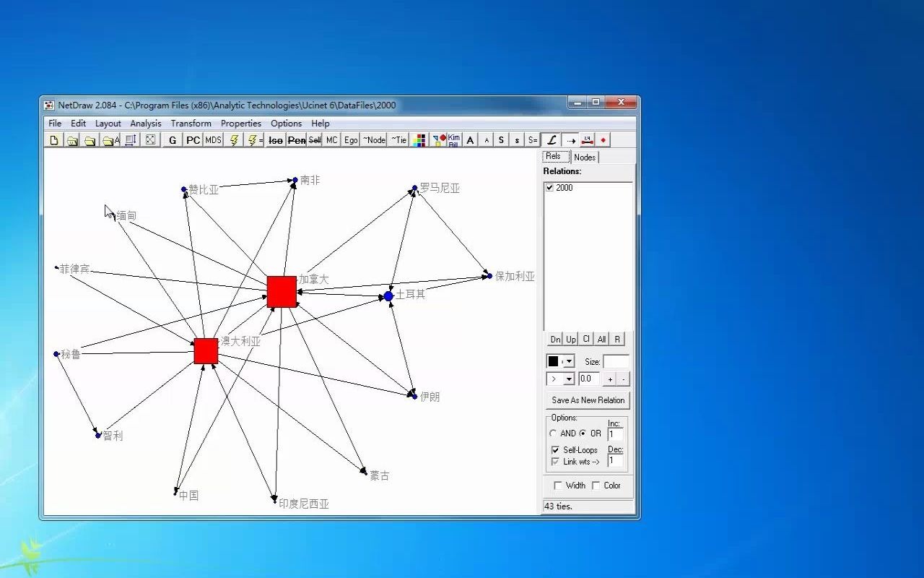Screen dimensions: 924x578
Task: Open the Transform menu
Action: tap(191, 124)
